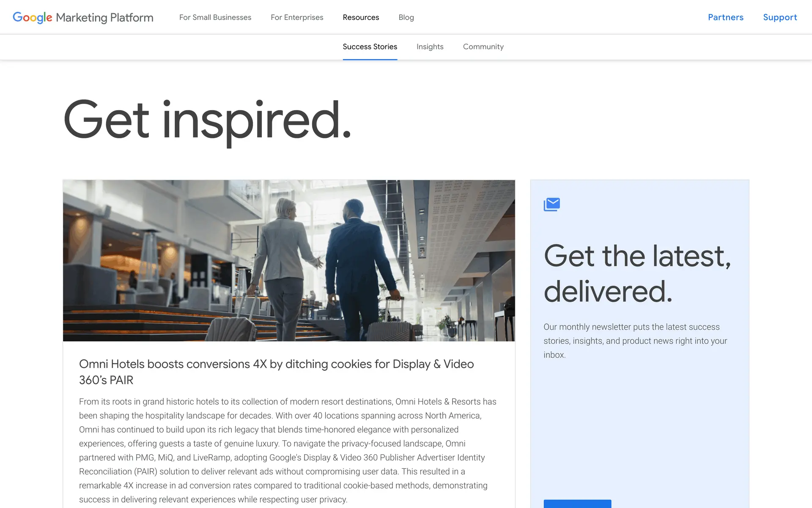Click the newsletter envelope icon
This screenshot has width=812, height=508.
pos(551,204)
